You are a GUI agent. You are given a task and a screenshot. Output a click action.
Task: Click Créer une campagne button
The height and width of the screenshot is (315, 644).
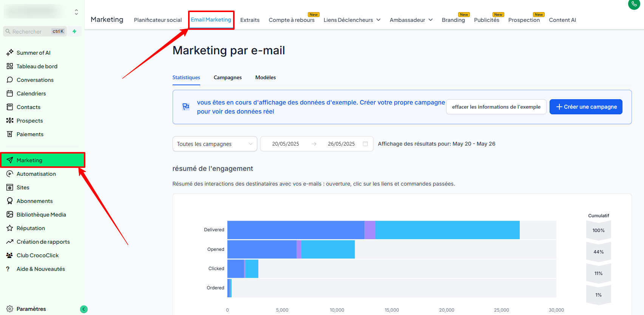586,107
